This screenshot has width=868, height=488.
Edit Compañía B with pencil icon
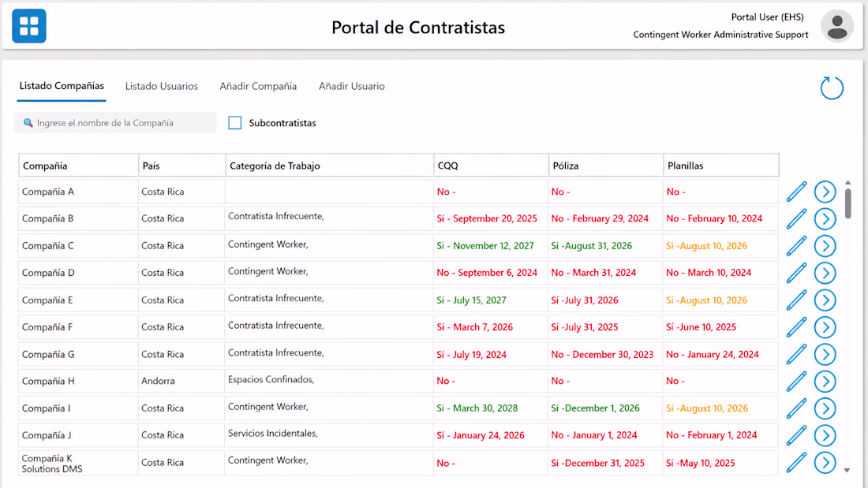coord(796,219)
